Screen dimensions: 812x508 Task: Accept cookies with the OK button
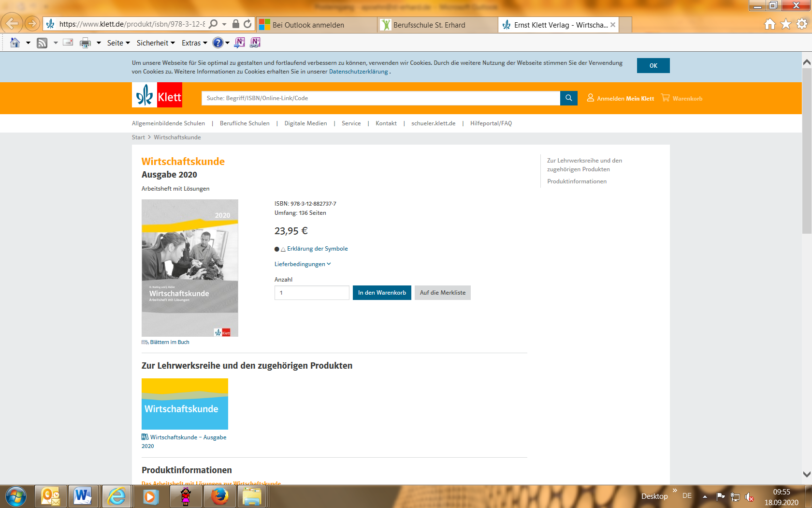click(x=653, y=66)
